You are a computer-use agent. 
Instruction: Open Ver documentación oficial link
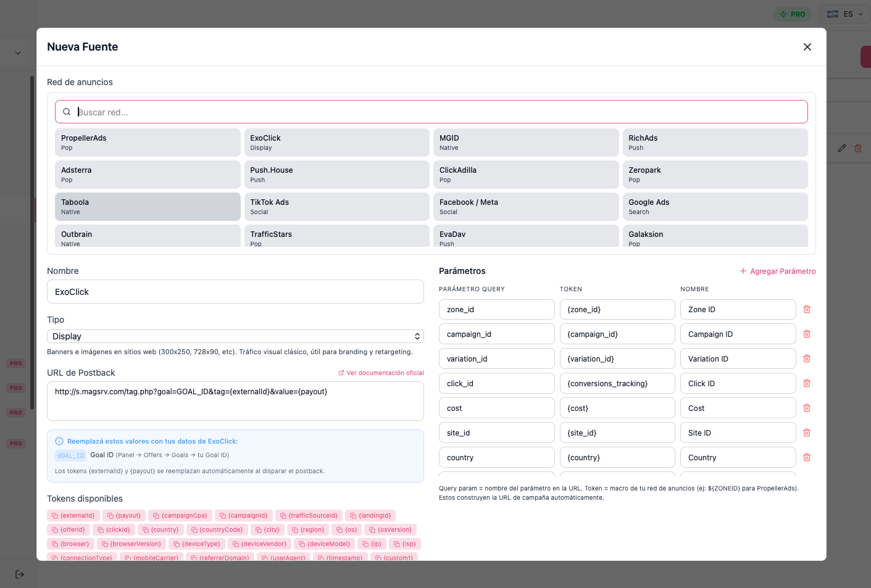381,373
